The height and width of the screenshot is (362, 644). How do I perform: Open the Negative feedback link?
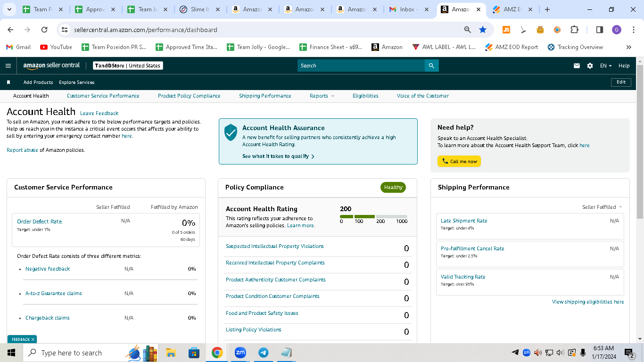click(48, 269)
